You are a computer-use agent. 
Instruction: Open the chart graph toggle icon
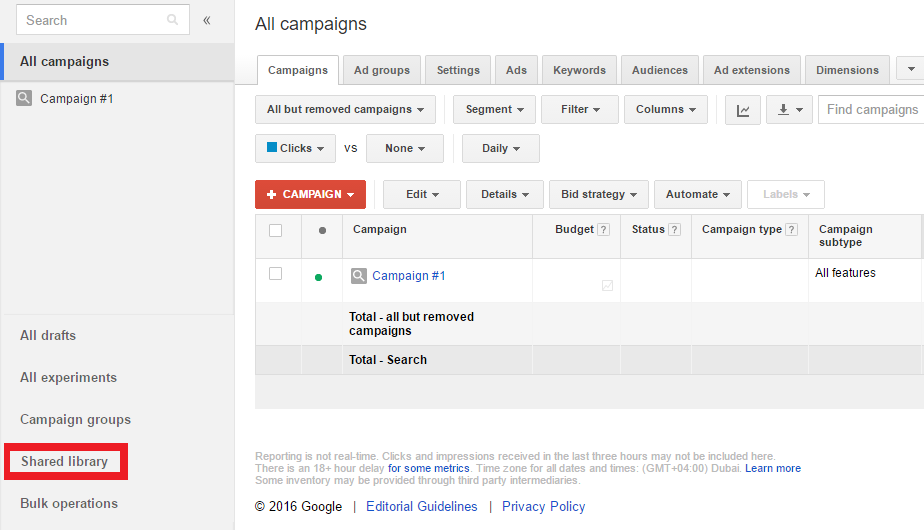click(x=743, y=110)
